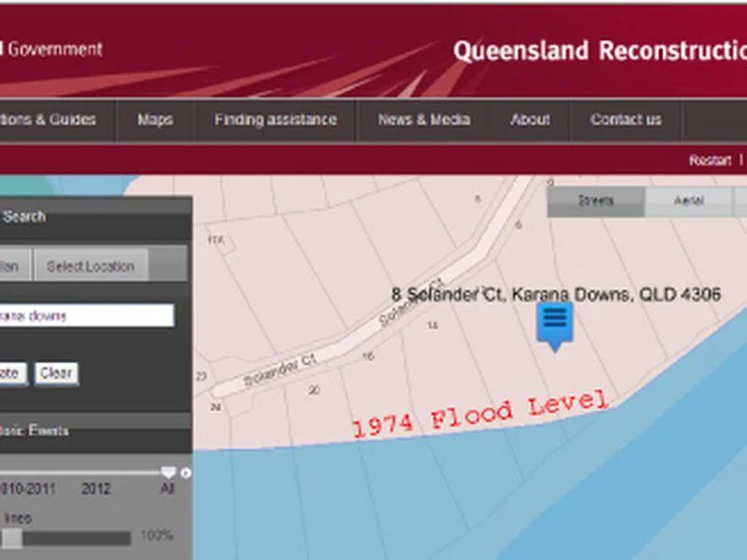Open the Finding assistance menu
747x560 pixels.
pyautogui.click(x=275, y=119)
